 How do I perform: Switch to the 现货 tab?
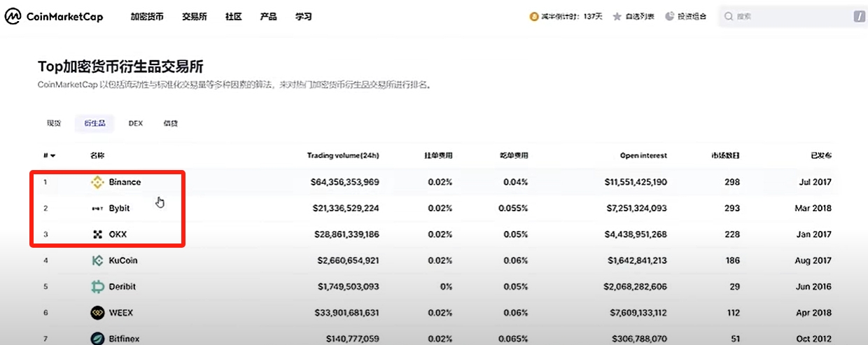pos(54,123)
